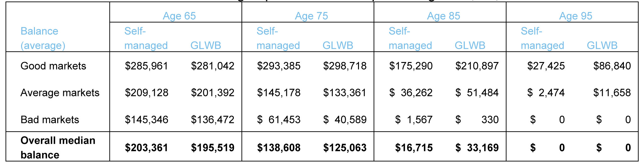Click Self-managed header under Age 95
The height and width of the screenshot is (164, 644).
pyautogui.click(x=542, y=38)
